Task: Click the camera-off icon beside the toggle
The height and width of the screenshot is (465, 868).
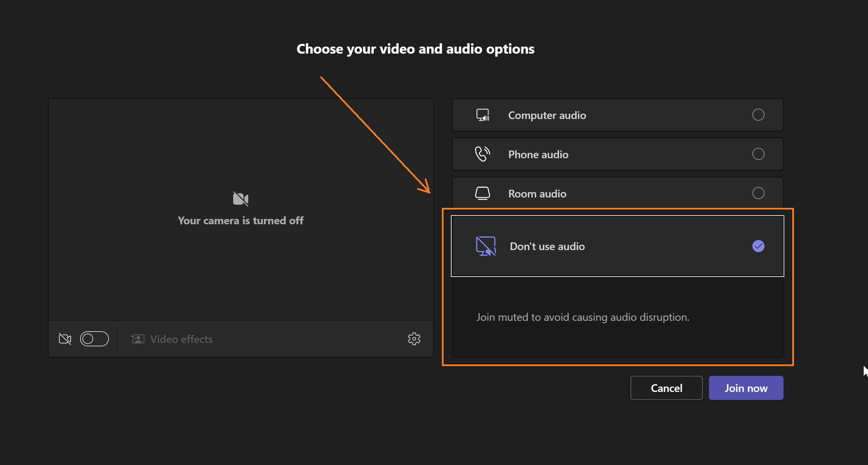Action: [x=65, y=339]
